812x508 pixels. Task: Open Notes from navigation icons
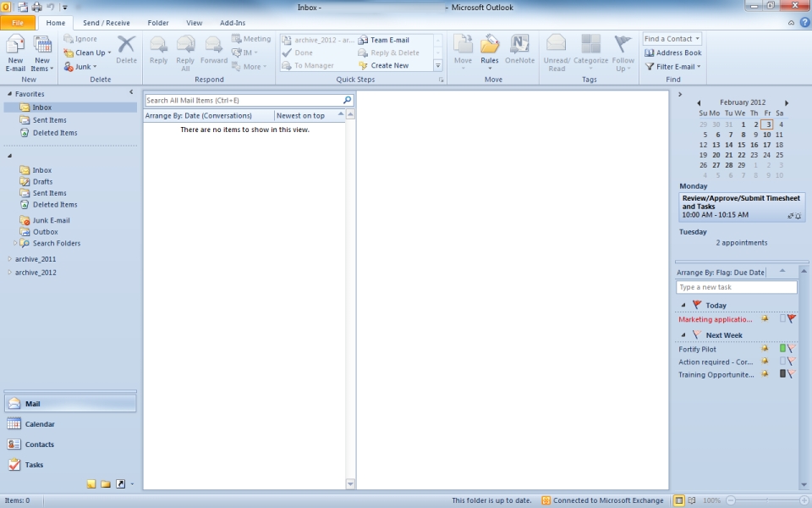[x=91, y=484]
